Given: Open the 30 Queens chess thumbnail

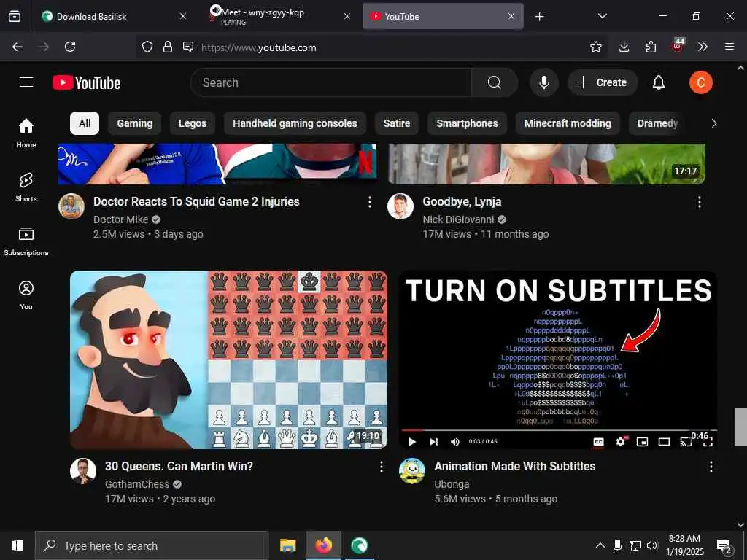Looking at the screenshot, I should pyautogui.click(x=228, y=359).
